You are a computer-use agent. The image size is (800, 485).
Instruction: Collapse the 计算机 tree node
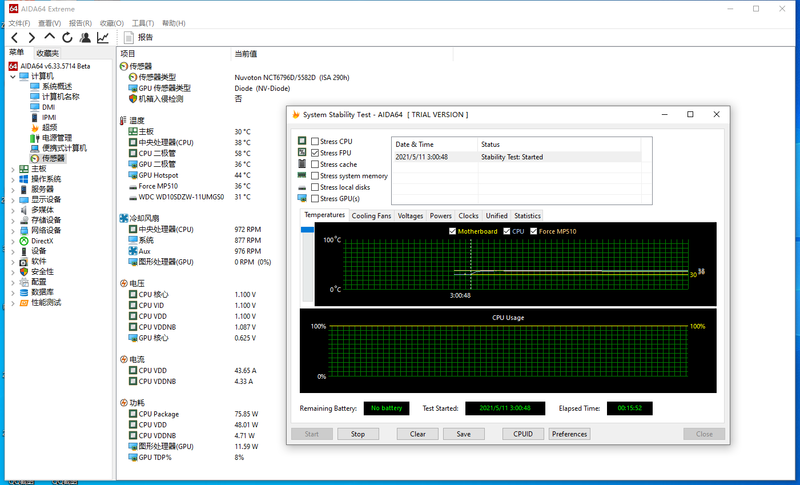point(13,76)
